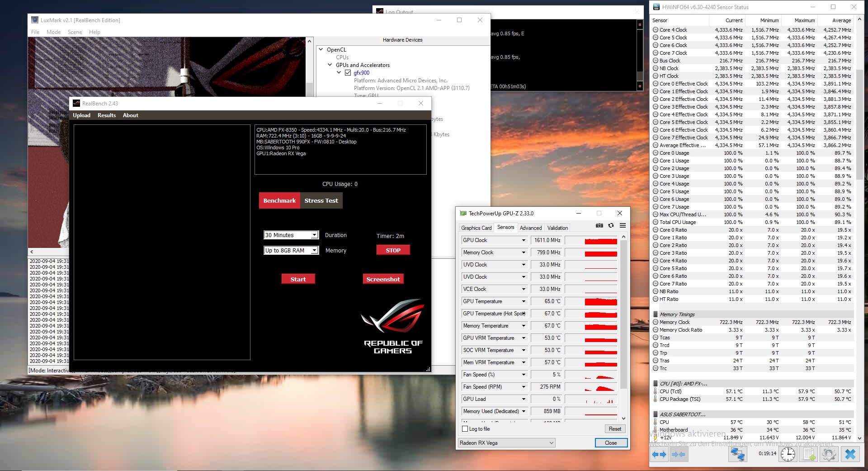Click the blue X icon in HWiNFO toolbar
Viewport: 868px width, 471px height.
point(850,454)
